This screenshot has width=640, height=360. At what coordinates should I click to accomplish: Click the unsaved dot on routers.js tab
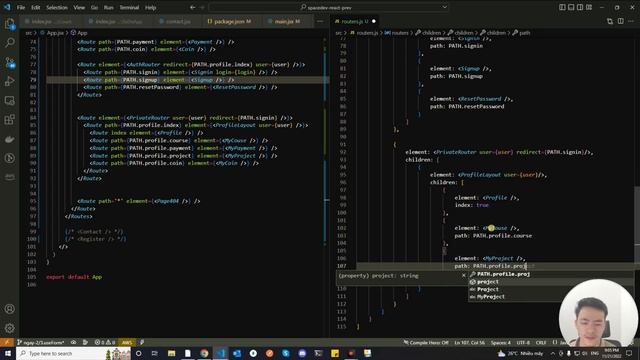(x=374, y=21)
